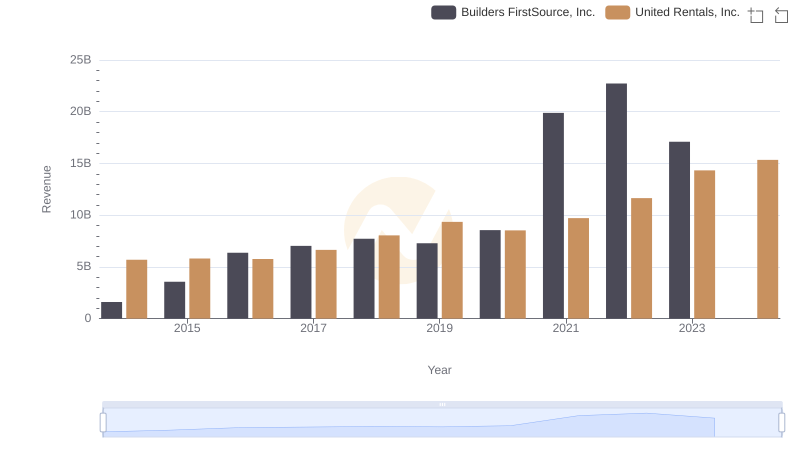Select the United Rentals 2024 bar

pyautogui.click(x=767, y=239)
